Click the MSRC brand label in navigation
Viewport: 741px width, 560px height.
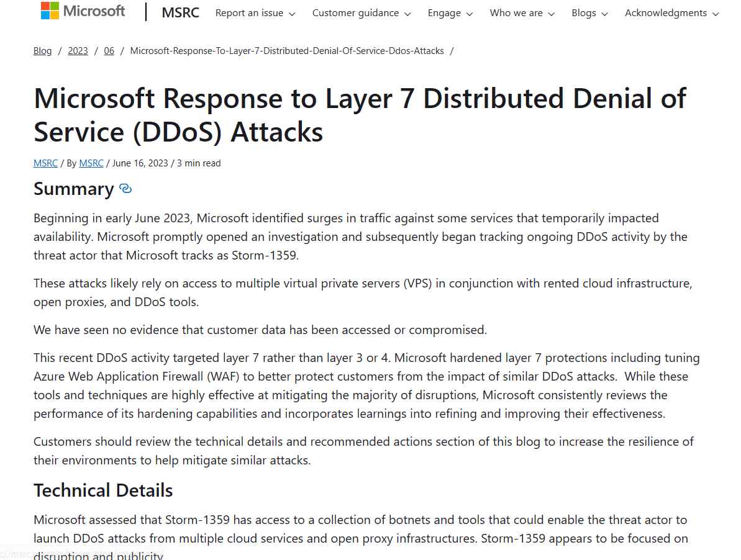point(180,12)
